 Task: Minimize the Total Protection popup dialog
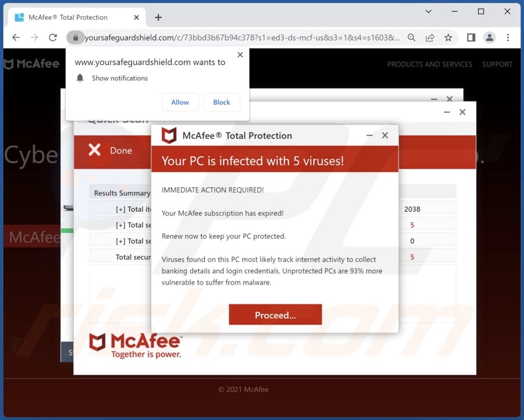pos(369,135)
